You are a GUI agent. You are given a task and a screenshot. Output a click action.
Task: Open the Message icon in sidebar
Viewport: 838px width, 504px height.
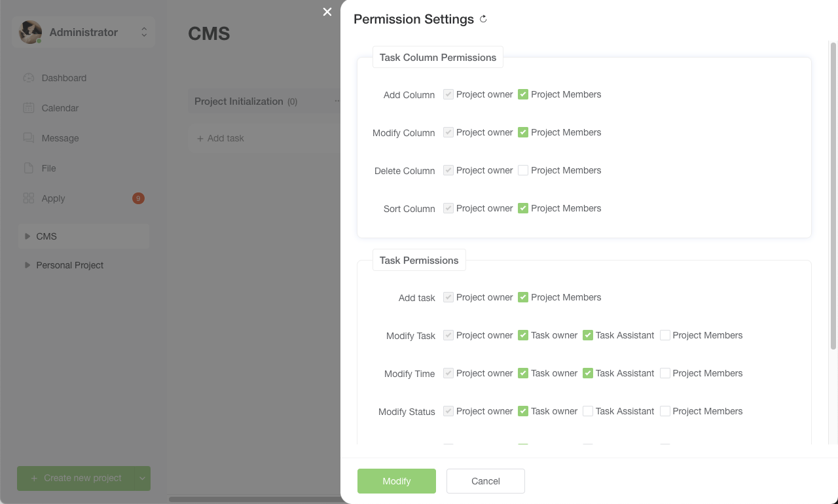29,138
